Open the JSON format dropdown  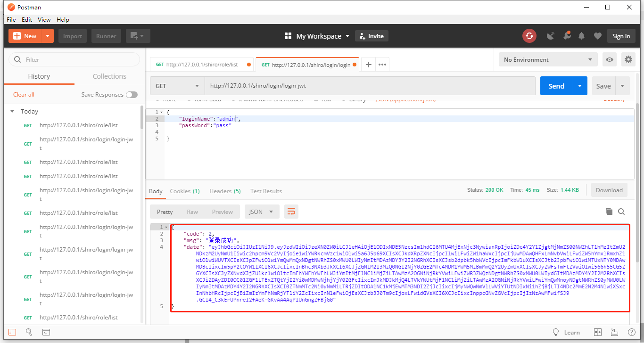click(262, 212)
